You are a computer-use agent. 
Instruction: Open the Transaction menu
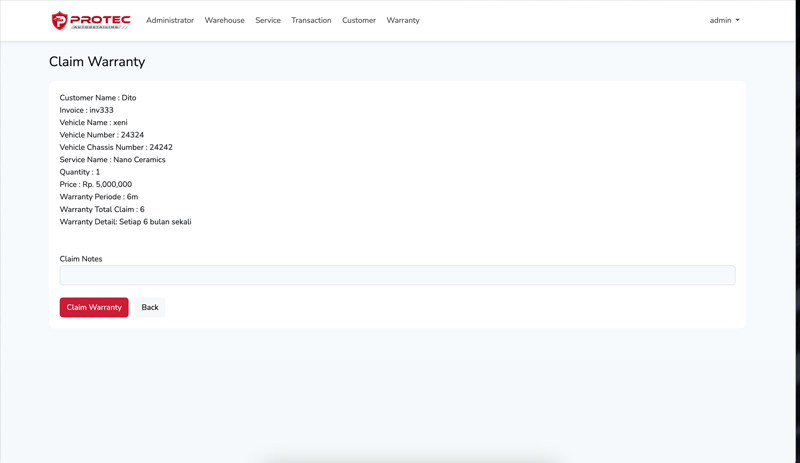(x=311, y=20)
